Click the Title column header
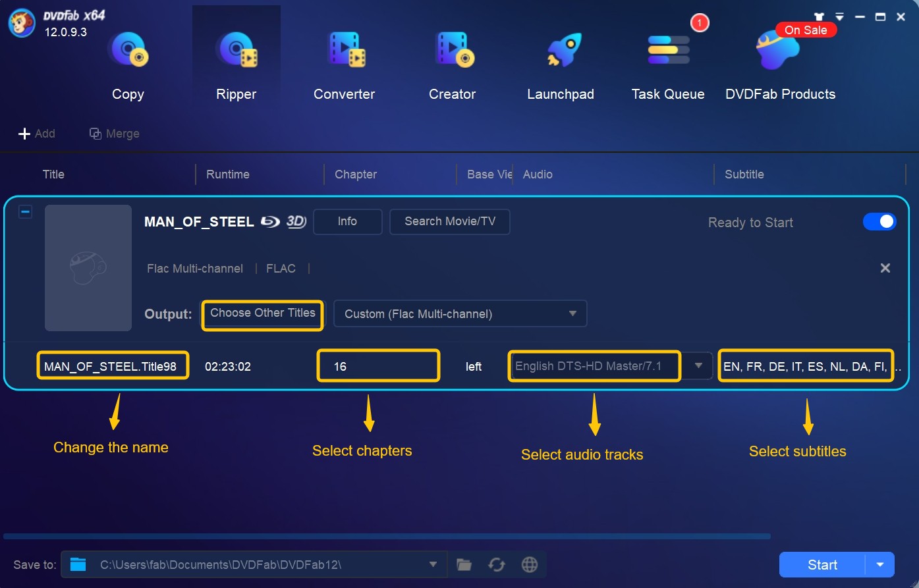919x588 pixels. tap(53, 174)
